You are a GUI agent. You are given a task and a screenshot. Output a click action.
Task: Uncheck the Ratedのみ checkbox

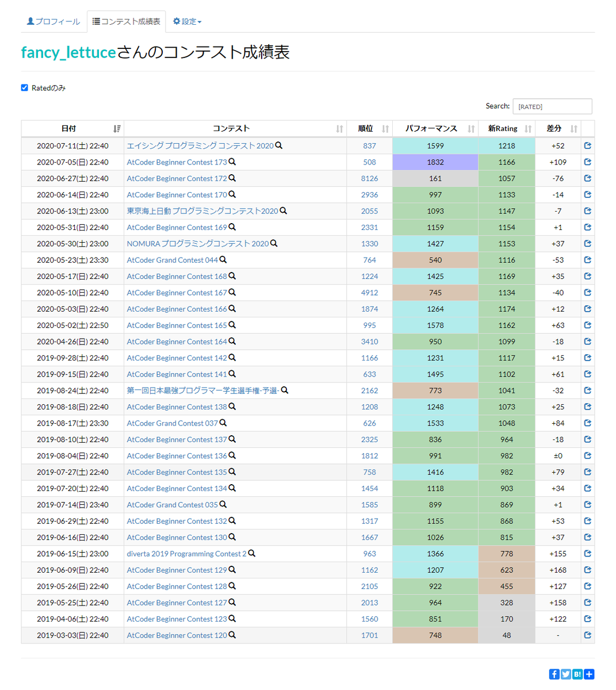25,88
